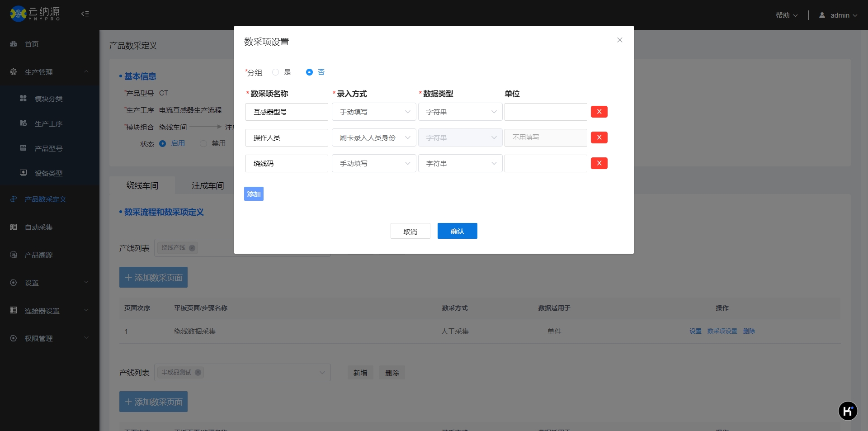Viewport: 868px width, 431px height.
Task: Click the 自动采集 sidebar icon
Action: [x=14, y=227]
